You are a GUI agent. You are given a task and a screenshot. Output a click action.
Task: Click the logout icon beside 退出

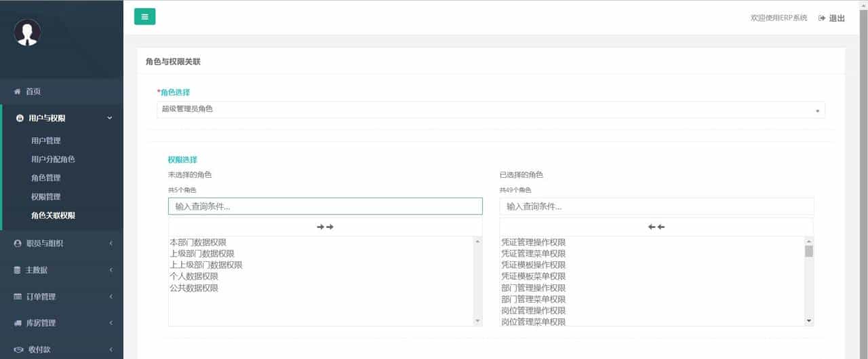point(822,18)
